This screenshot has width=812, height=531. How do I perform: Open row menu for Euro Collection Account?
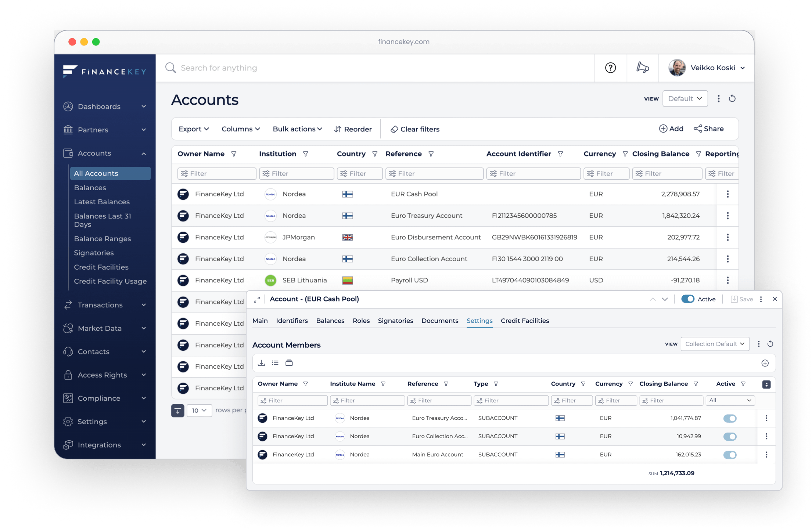click(x=727, y=259)
